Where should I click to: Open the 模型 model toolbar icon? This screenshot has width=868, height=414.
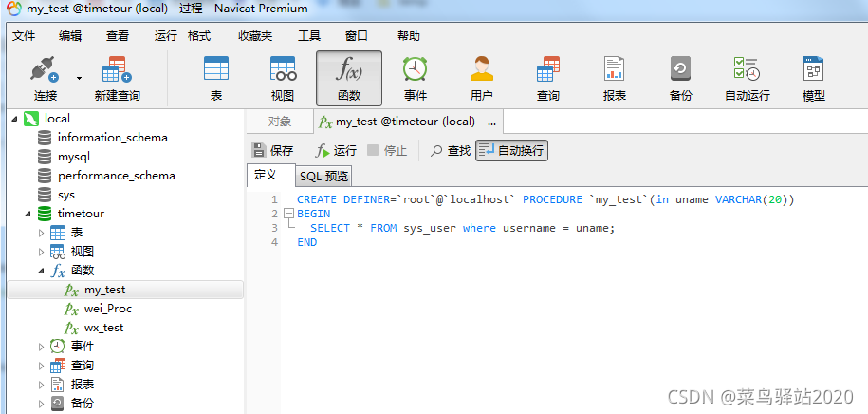tap(814, 78)
